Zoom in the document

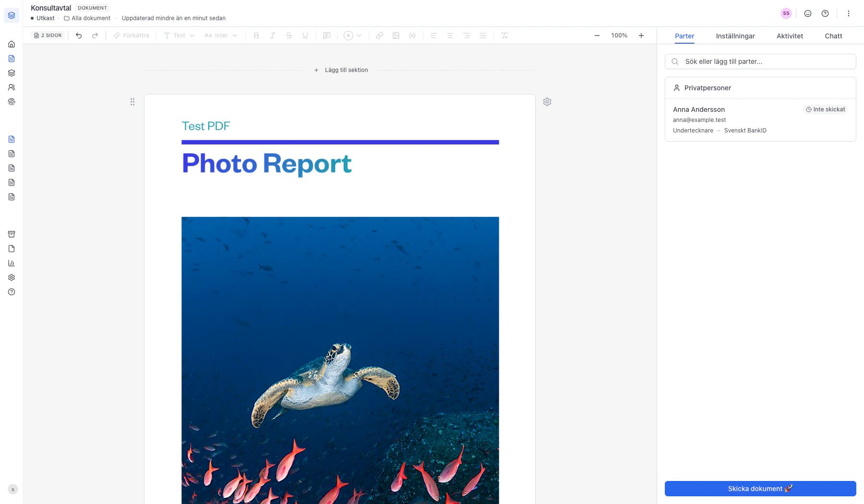tap(641, 36)
